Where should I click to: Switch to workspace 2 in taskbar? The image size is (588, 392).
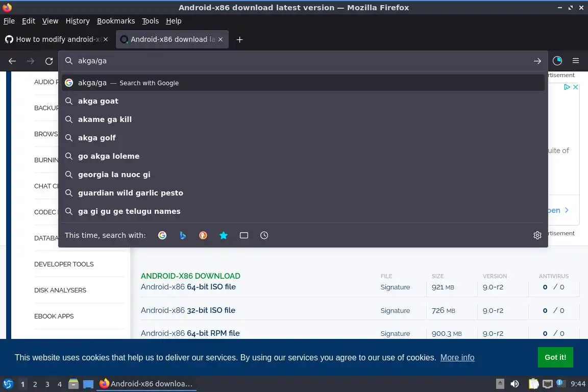(x=35, y=384)
